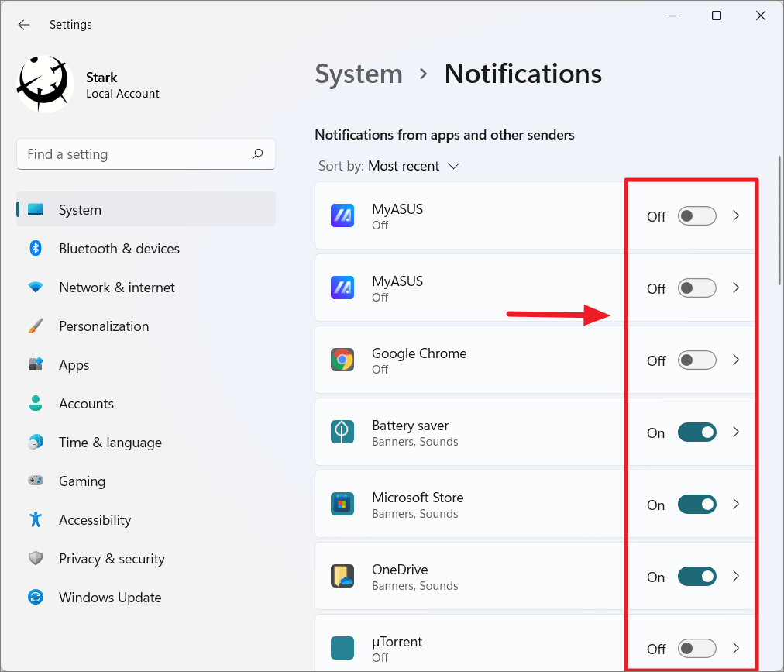Screen dimensions: 784x672
Task: Click the Bluetooth & devices sidebar icon
Action: [36, 248]
